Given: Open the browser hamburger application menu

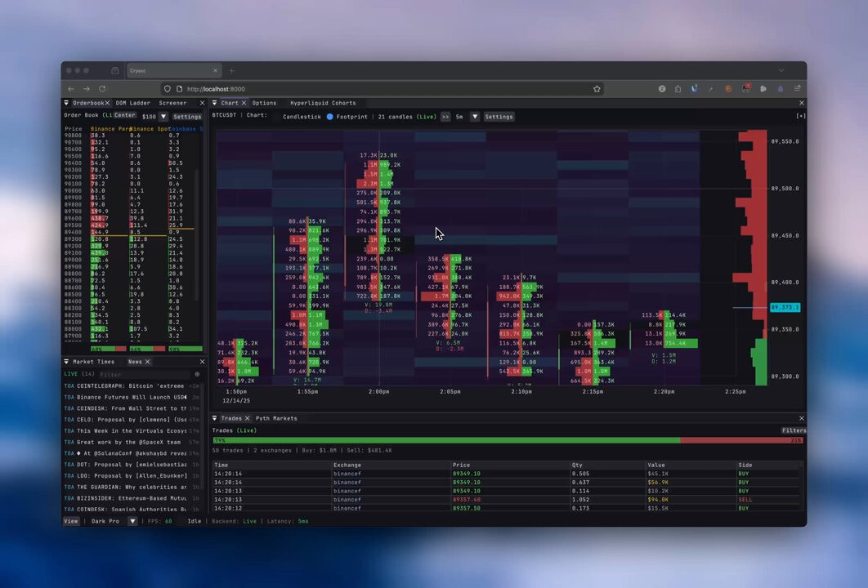Looking at the screenshot, I should click(x=797, y=88).
